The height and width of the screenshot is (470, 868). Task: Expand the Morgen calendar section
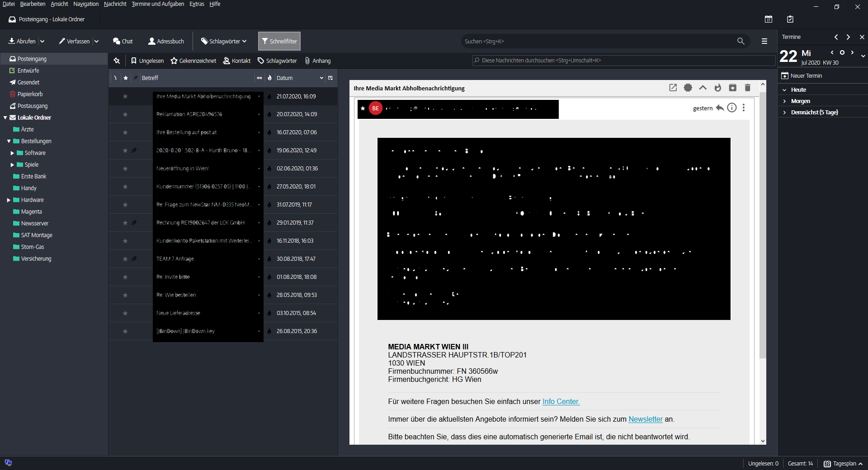coord(784,101)
